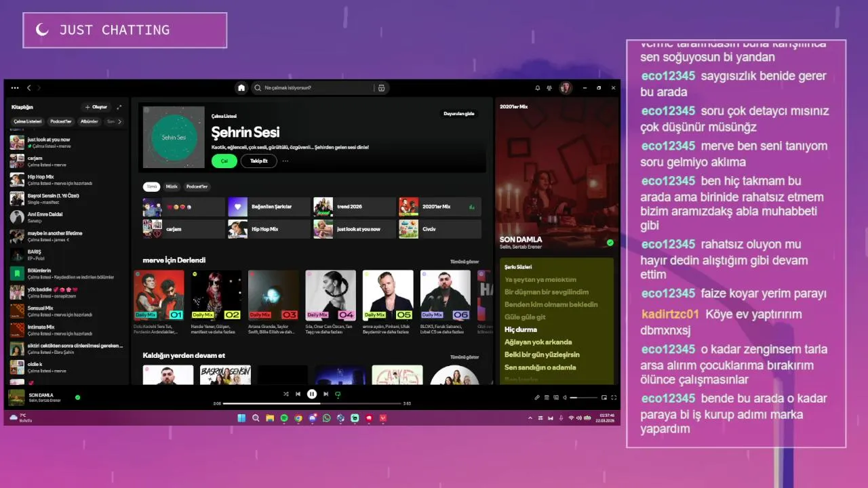868x488 pixels.
Task: Skip to next track
Action: point(325,394)
